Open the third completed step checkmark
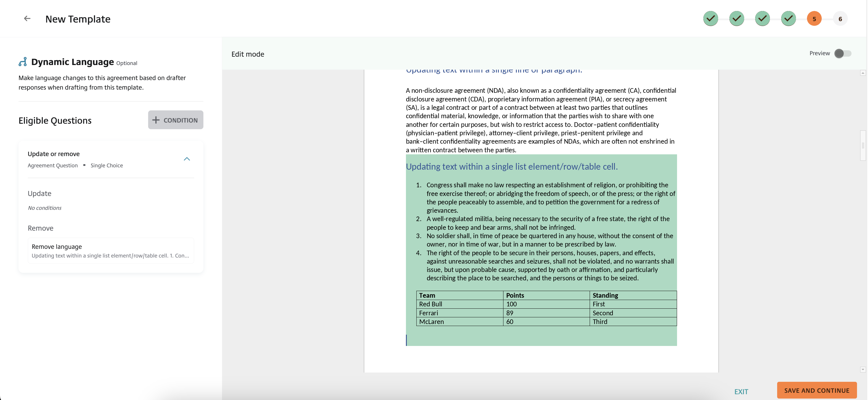 click(x=762, y=18)
